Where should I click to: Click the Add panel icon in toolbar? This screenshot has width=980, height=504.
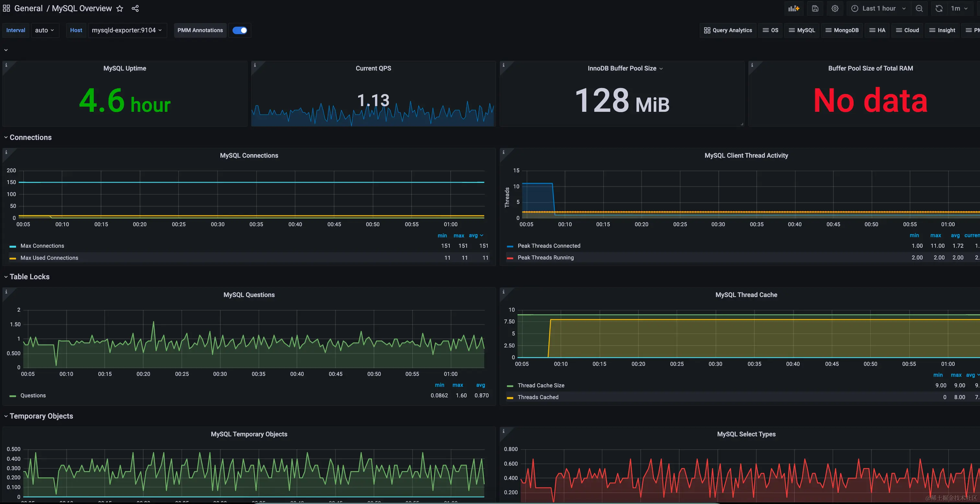pos(793,8)
